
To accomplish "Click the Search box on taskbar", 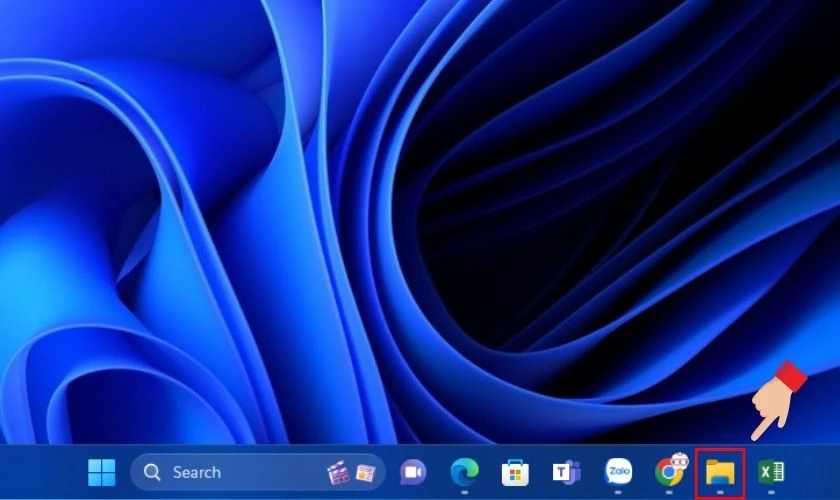I will 258,472.
